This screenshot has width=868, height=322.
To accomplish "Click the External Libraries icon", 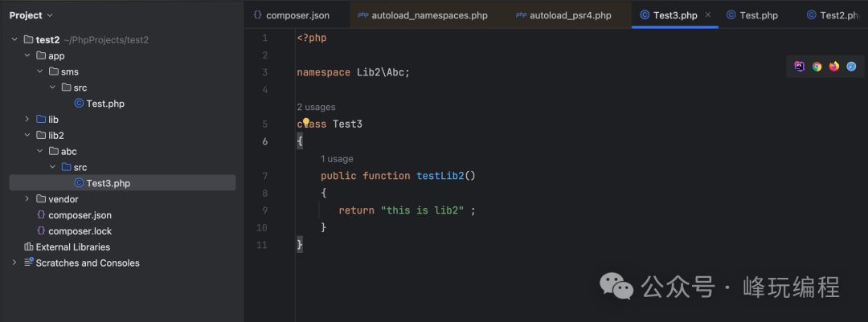I will tap(29, 247).
